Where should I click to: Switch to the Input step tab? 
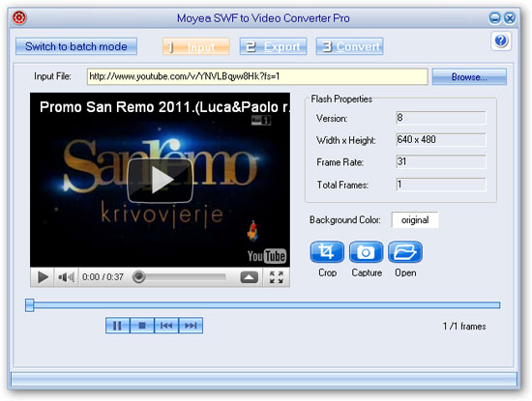point(196,46)
